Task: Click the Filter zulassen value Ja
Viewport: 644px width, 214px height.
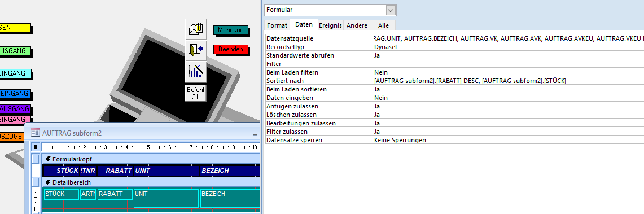Action: pyautogui.click(x=509, y=132)
